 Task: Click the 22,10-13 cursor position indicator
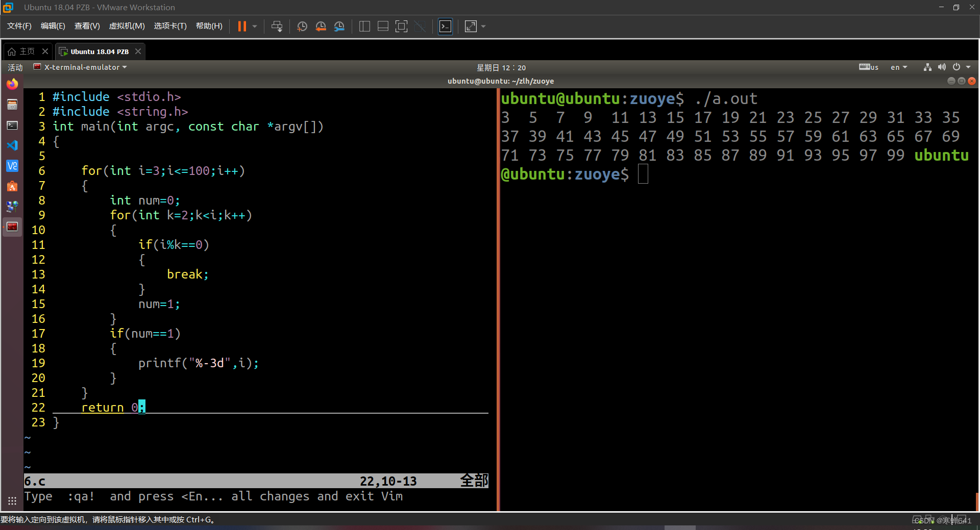[388, 481]
